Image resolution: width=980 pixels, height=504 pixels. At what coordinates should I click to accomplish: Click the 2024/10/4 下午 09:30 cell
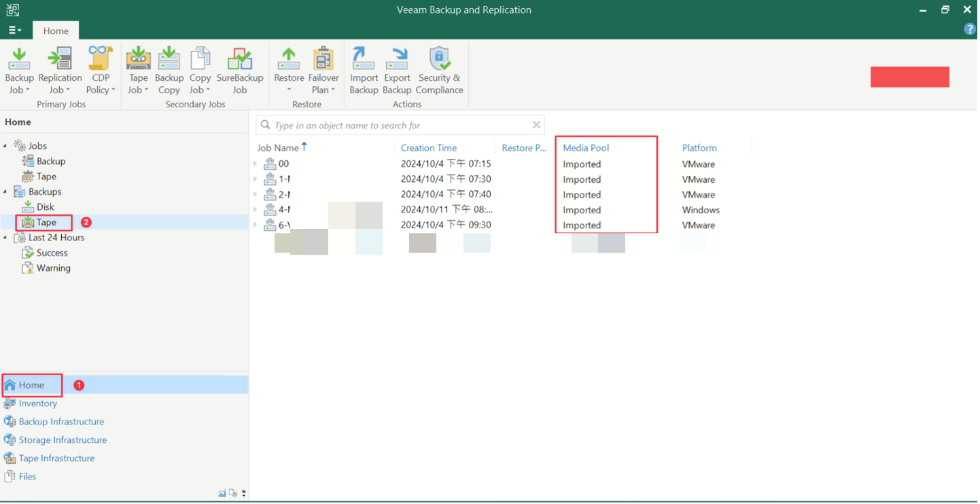[x=446, y=225]
